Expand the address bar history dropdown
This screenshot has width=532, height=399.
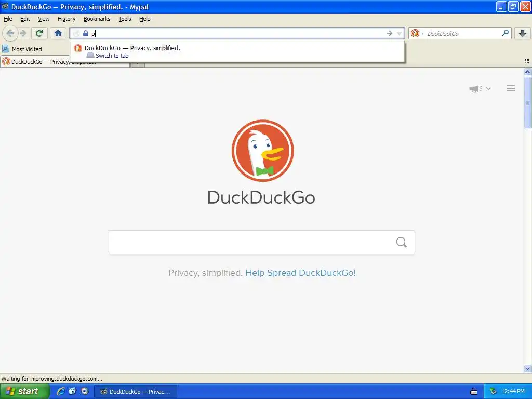(400, 33)
